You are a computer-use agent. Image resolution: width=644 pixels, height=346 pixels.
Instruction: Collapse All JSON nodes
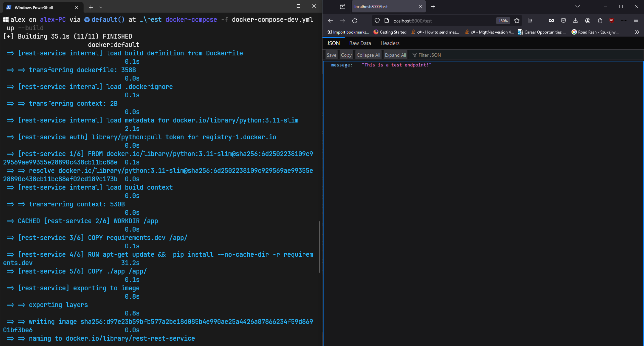[368, 55]
